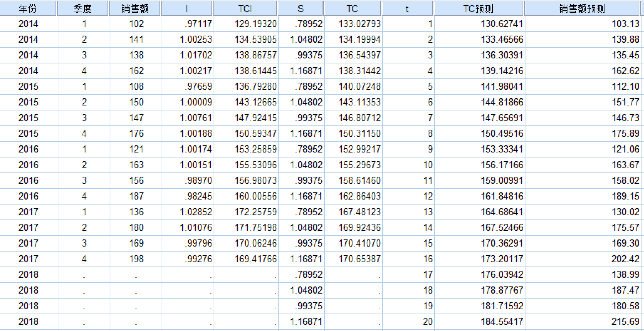Select the TCI column header
The width and height of the screenshot is (644, 331).
(245, 9)
